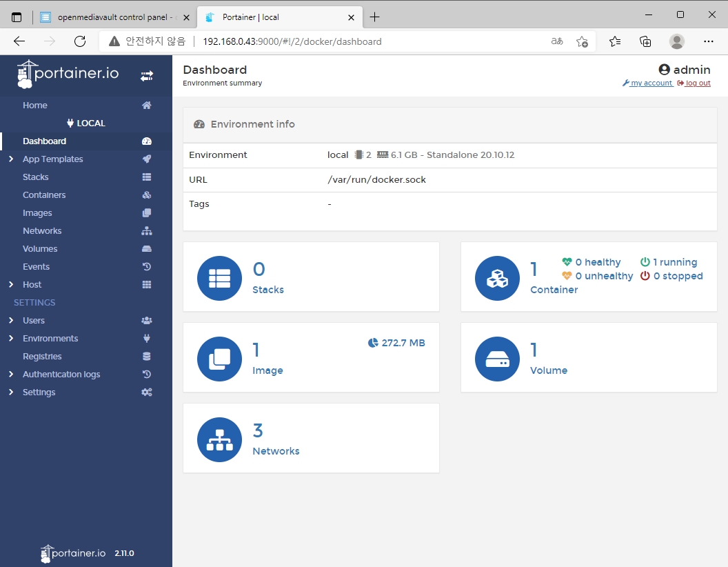The width and height of the screenshot is (728, 567).
Task: Click the add to favorites star icon
Action: [x=583, y=42]
